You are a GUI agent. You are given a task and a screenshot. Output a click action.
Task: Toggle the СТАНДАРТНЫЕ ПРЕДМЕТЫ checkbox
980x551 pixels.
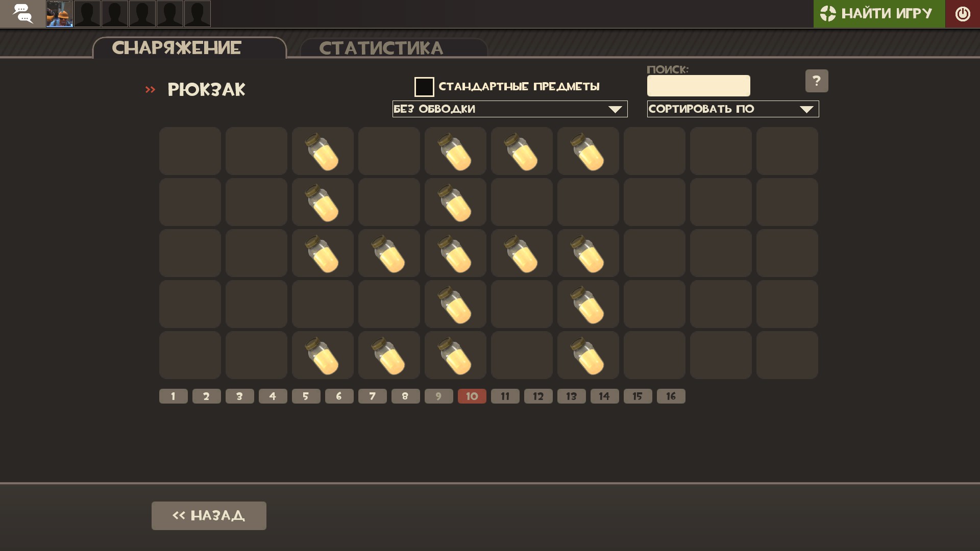tap(424, 87)
